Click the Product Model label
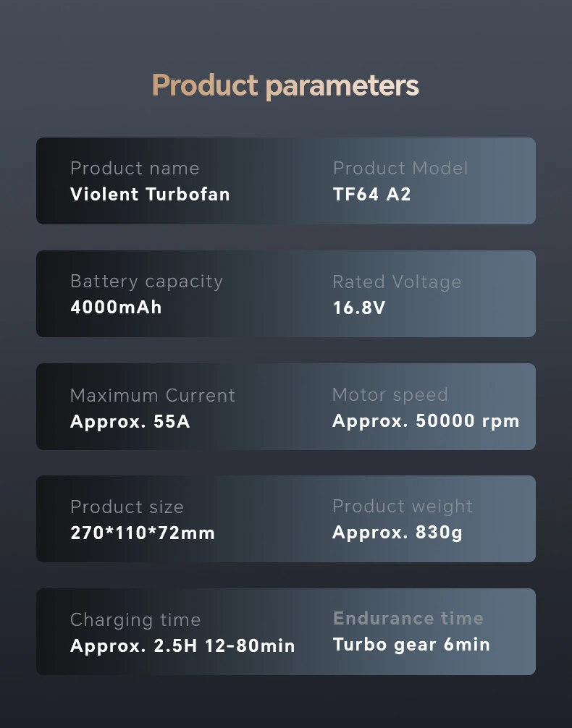Viewport: 572px width, 728px height. (x=400, y=168)
